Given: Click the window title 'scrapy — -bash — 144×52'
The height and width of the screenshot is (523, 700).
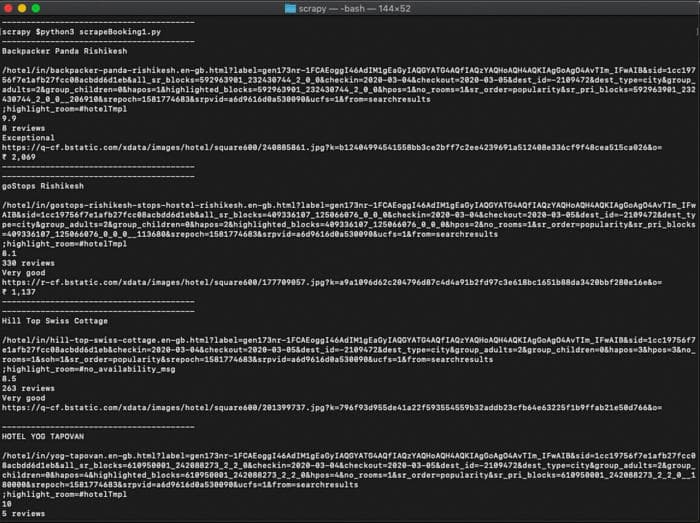Looking at the screenshot, I should [354, 8].
